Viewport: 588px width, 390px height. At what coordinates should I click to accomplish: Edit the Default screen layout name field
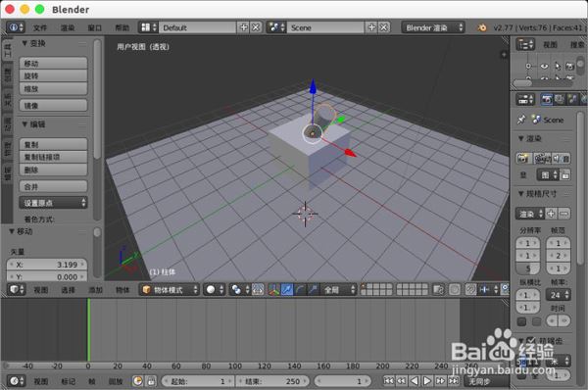click(198, 27)
